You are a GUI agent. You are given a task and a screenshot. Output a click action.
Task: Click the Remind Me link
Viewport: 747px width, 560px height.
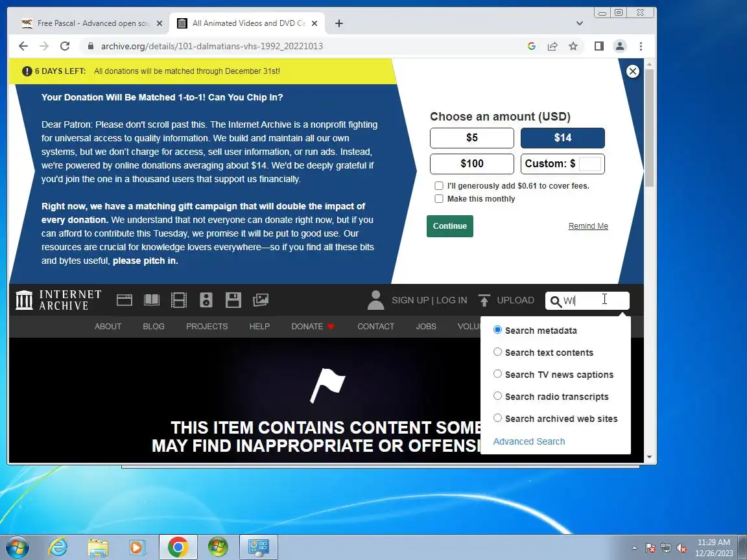coord(588,226)
